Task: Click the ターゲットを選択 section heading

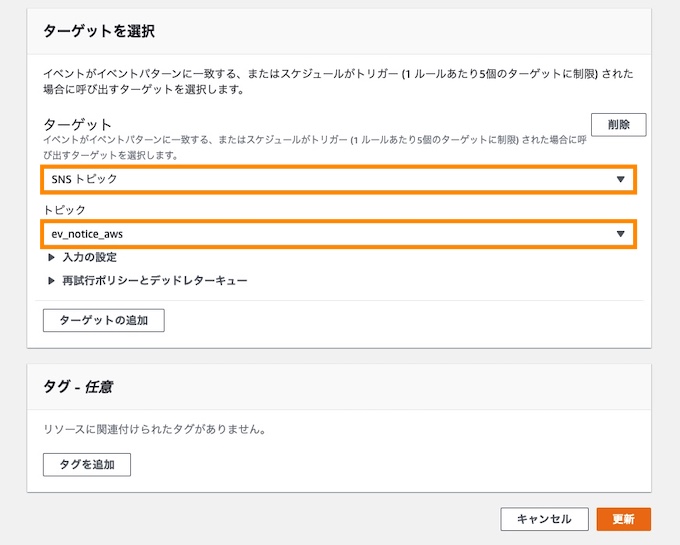Action: (x=99, y=31)
